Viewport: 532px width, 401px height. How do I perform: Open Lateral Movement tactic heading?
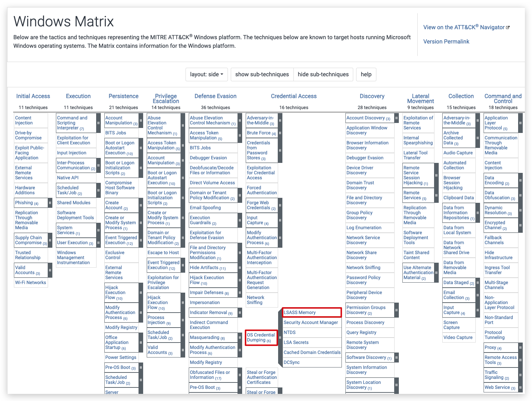421,99
